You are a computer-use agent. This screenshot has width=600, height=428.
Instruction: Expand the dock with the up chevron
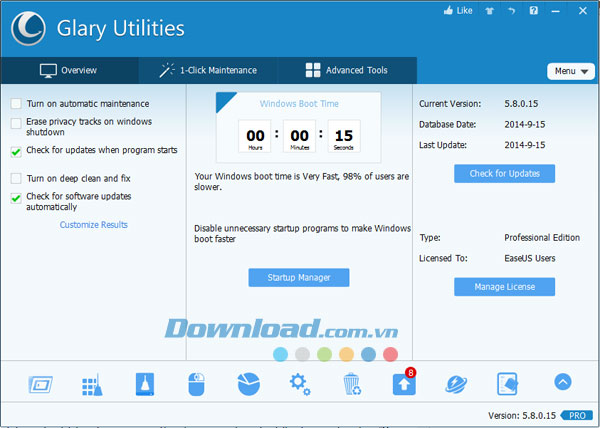(562, 382)
